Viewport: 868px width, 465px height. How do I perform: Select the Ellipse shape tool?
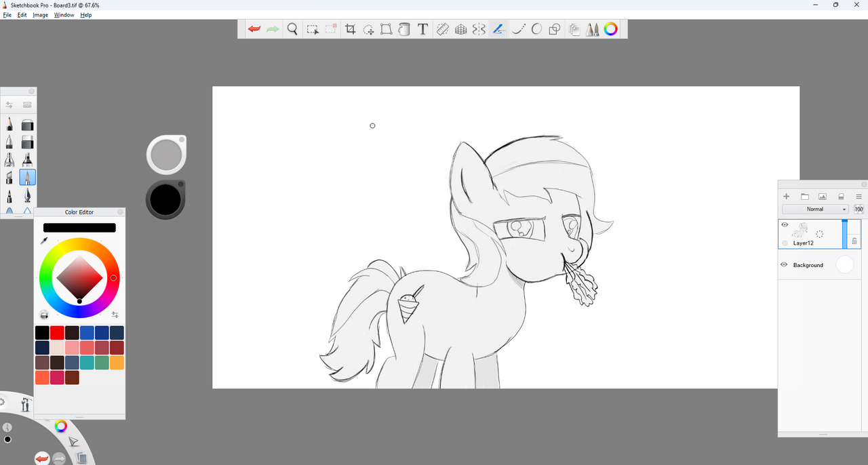[x=536, y=29]
